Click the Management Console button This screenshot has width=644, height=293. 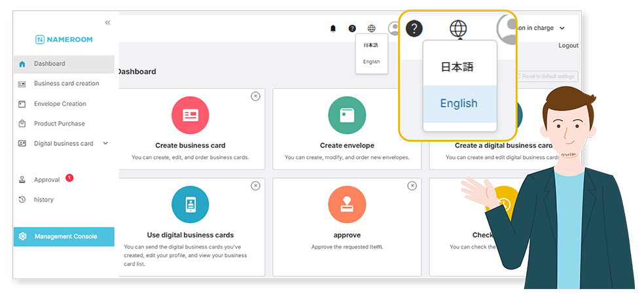(64, 237)
